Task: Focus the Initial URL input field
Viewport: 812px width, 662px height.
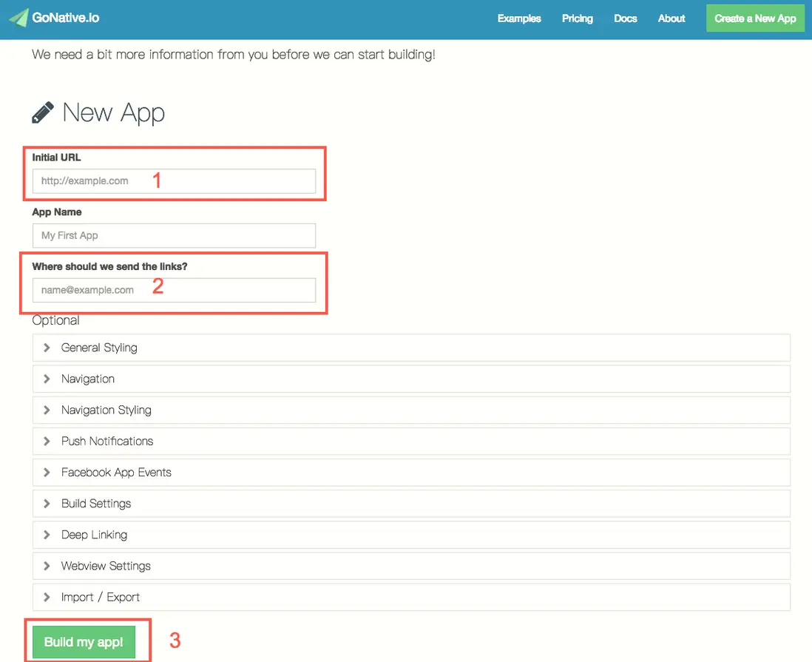Action: click(174, 181)
